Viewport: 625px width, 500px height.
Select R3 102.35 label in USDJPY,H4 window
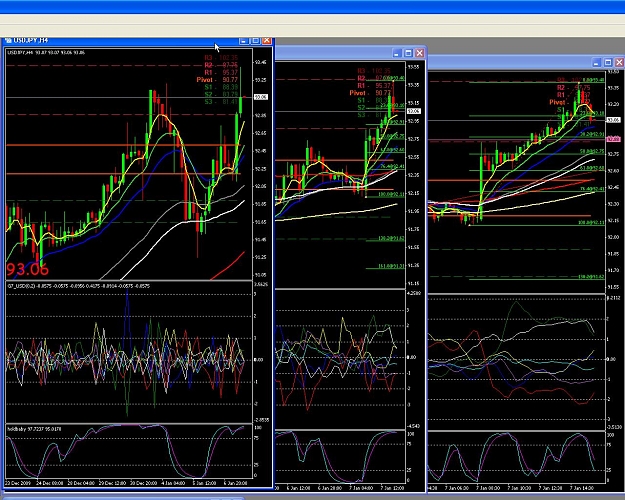click(x=221, y=58)
